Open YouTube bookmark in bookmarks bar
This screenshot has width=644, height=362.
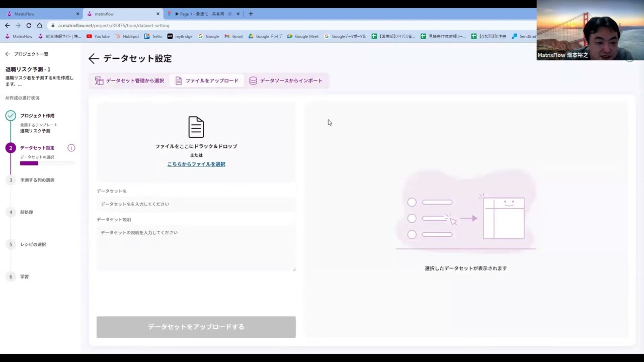tap(98, 36)
